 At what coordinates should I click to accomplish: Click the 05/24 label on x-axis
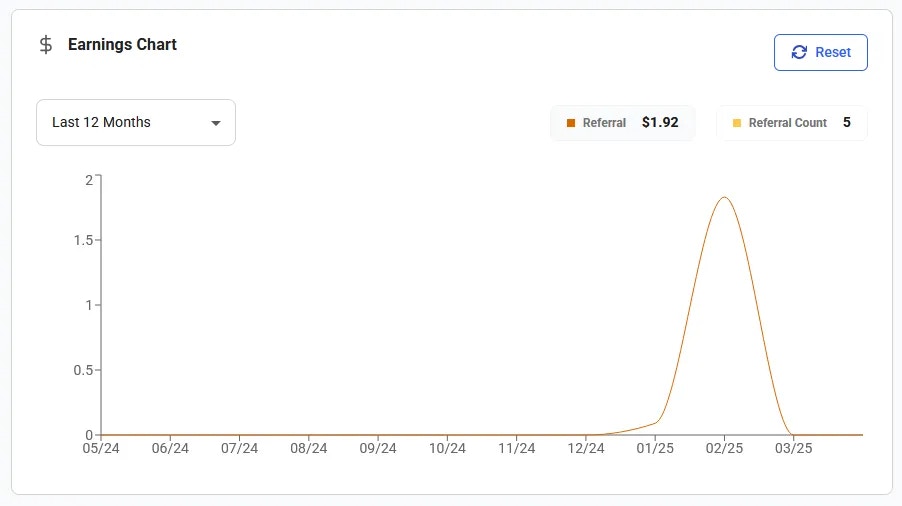(101, 448)
